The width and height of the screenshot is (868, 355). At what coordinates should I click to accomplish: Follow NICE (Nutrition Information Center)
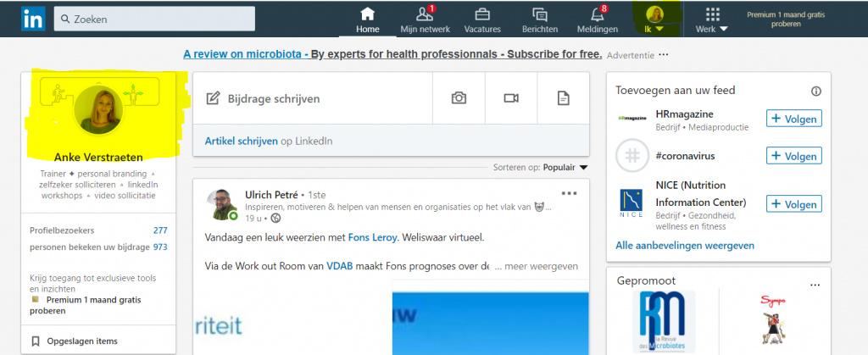click(793, 204)
